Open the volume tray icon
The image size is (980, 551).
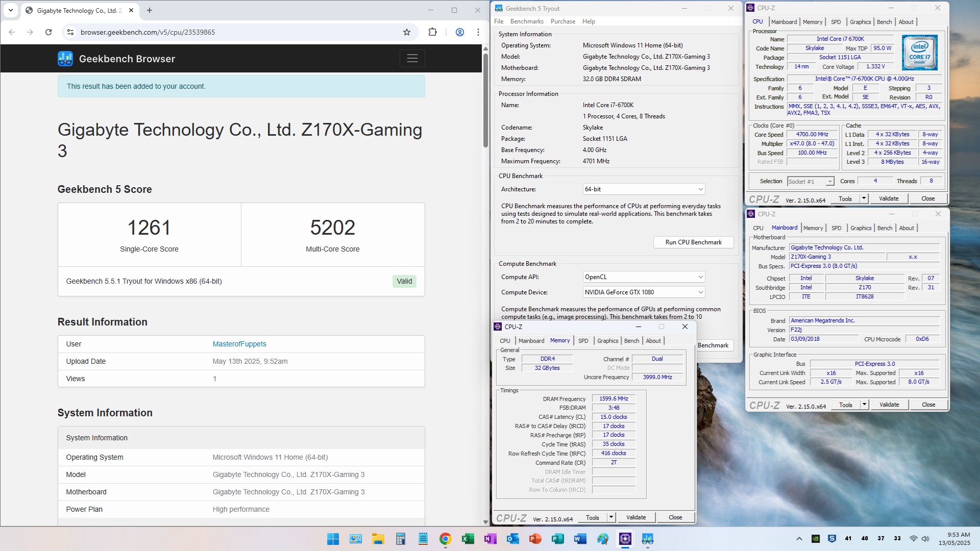click(x=925, y=539)
